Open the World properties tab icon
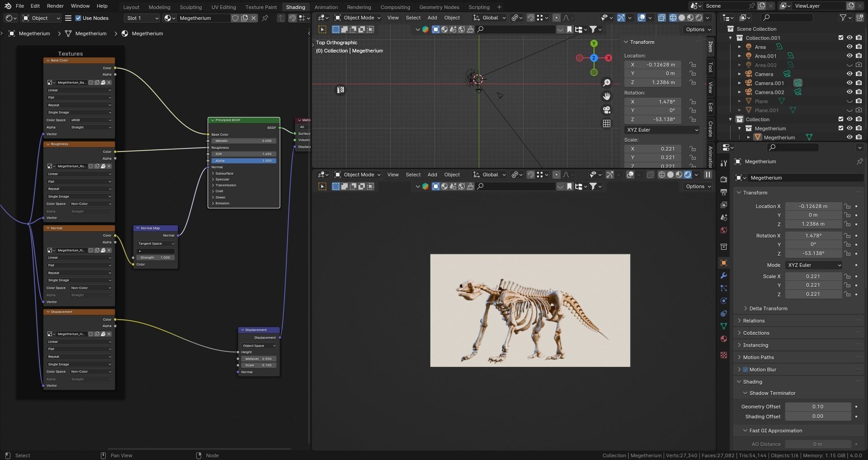The image size is (868, 460). click(x=723, y=230)
